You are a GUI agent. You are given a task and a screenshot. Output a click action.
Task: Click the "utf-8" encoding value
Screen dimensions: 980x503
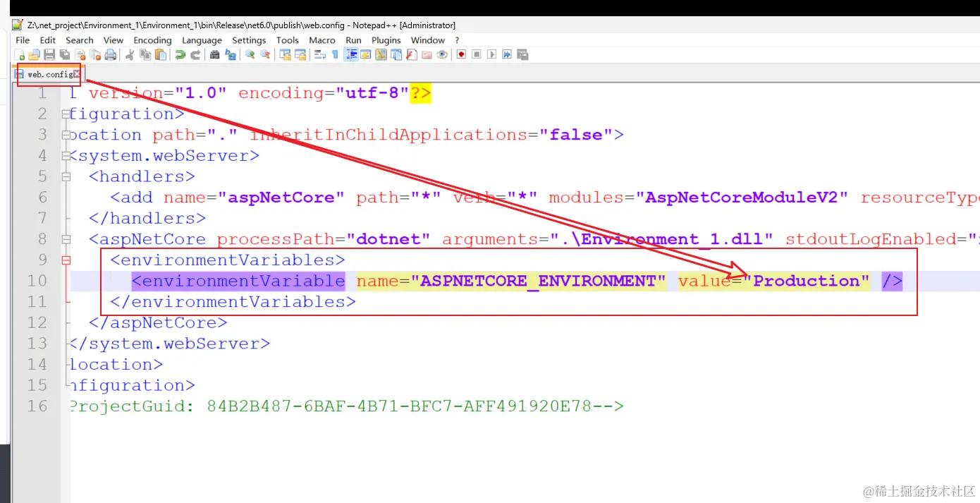pyautogui.click(x=372, y=93)
